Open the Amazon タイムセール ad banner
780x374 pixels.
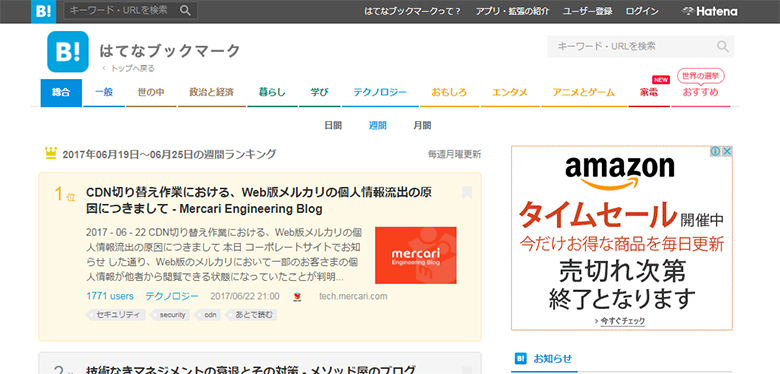coord(622,238)
